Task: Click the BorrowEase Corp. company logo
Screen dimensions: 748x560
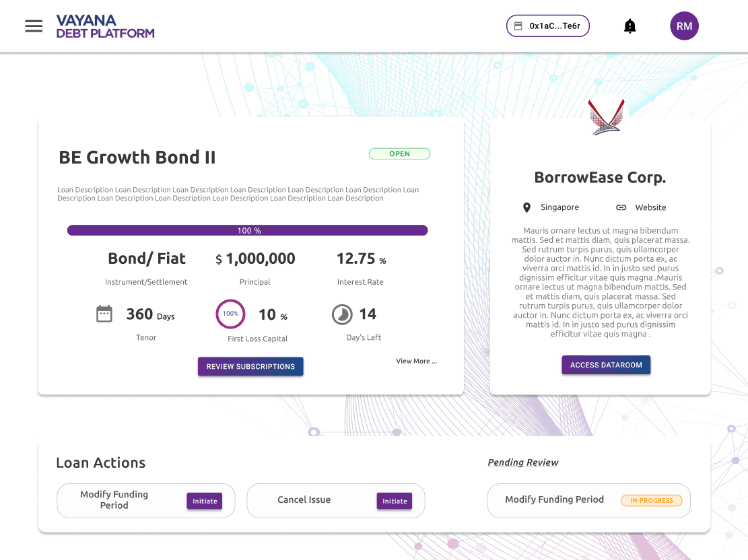Action: [x=606, y=117]
